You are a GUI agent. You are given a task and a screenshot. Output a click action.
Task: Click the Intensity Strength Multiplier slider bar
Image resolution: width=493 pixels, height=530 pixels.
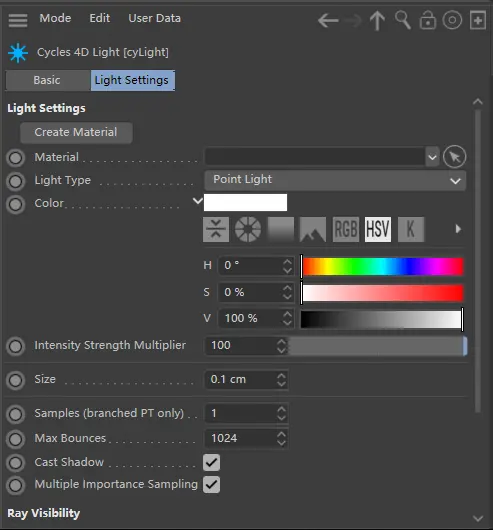click(x=377, y=346)
